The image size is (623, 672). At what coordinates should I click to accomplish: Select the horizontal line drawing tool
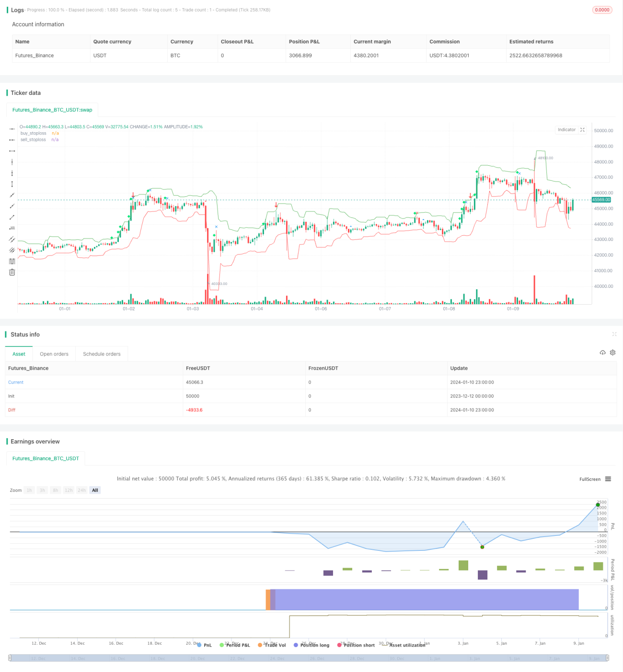point(12,129)
